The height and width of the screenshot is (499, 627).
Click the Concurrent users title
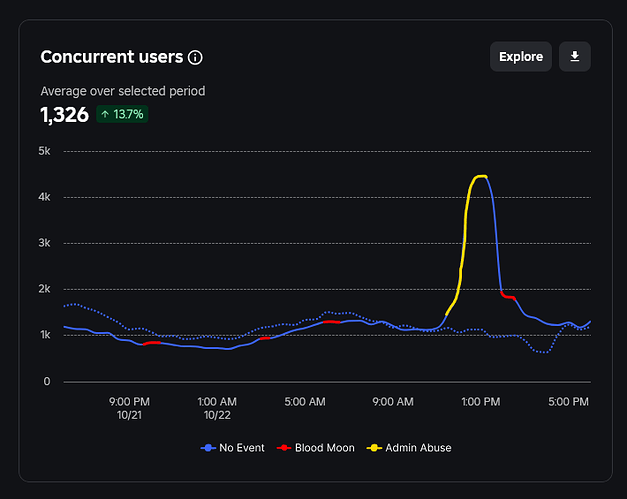[x=112, y=57]
